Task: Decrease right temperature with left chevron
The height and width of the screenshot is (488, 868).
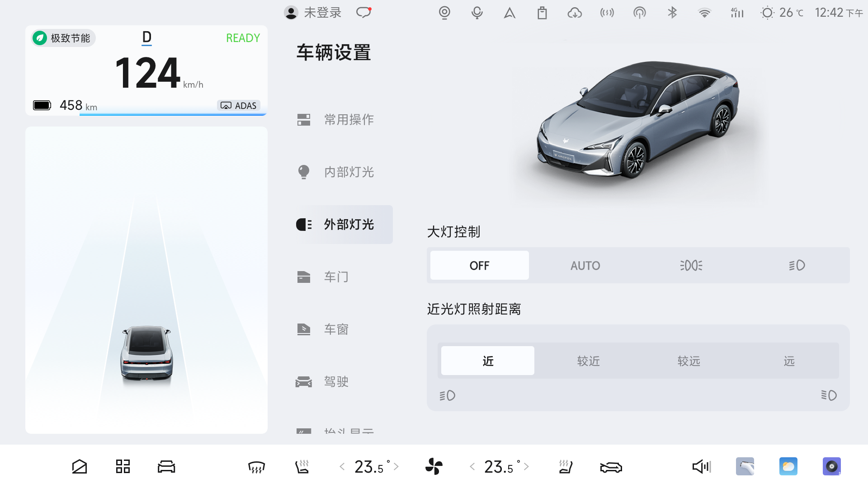Action: (472, 466)
